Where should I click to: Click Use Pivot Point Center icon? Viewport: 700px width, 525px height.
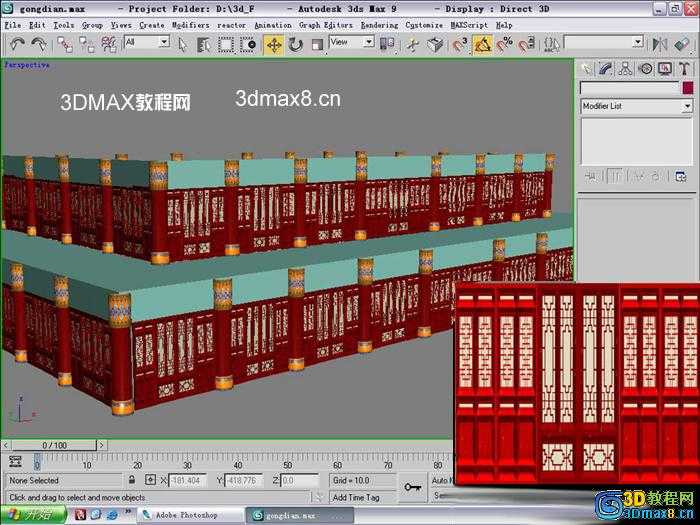click(x=387, y=44)
